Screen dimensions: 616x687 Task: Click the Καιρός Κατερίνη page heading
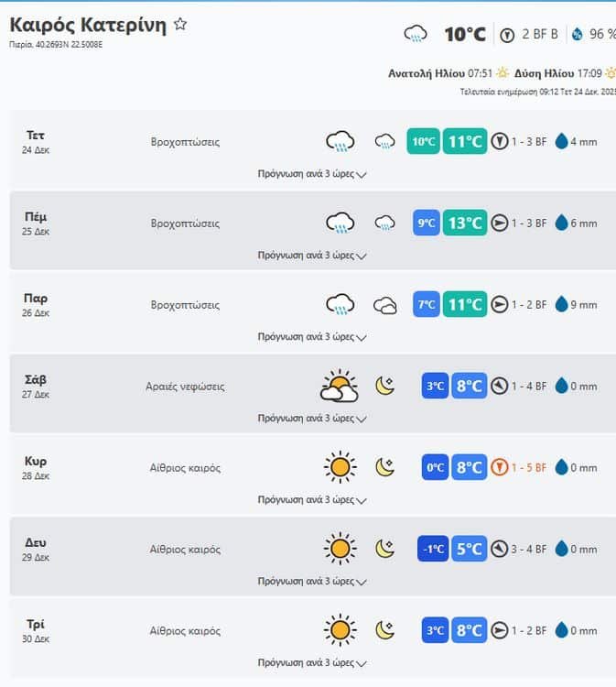[x=88, y=25]
